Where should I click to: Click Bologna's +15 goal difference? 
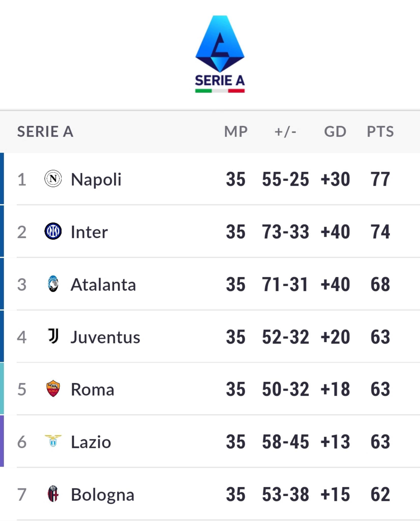[335, 494]
